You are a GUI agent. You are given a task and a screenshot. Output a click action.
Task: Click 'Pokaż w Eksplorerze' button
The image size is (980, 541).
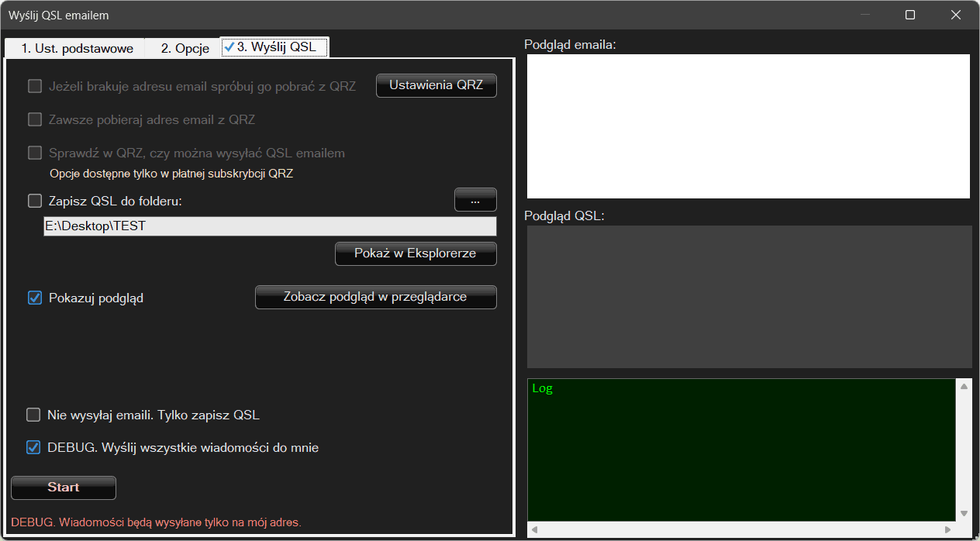[x=415, y=253]
